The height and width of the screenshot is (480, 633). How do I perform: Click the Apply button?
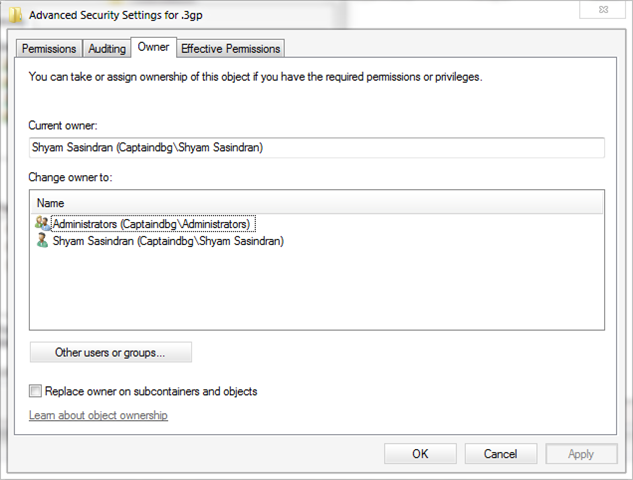click(581, 453)
